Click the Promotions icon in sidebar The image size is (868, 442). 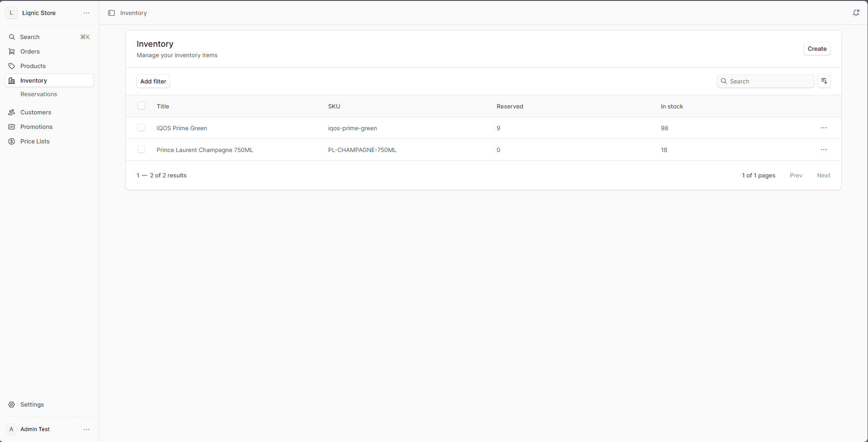(12, 127)
